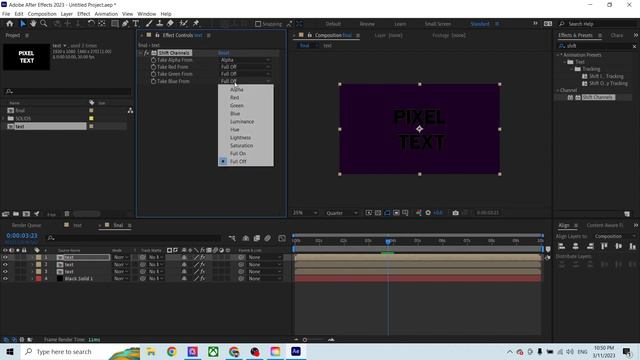This screenshot has width=640, height=360.
Task: Switch to the Small Screen workspace
Action: pos(438,24)
